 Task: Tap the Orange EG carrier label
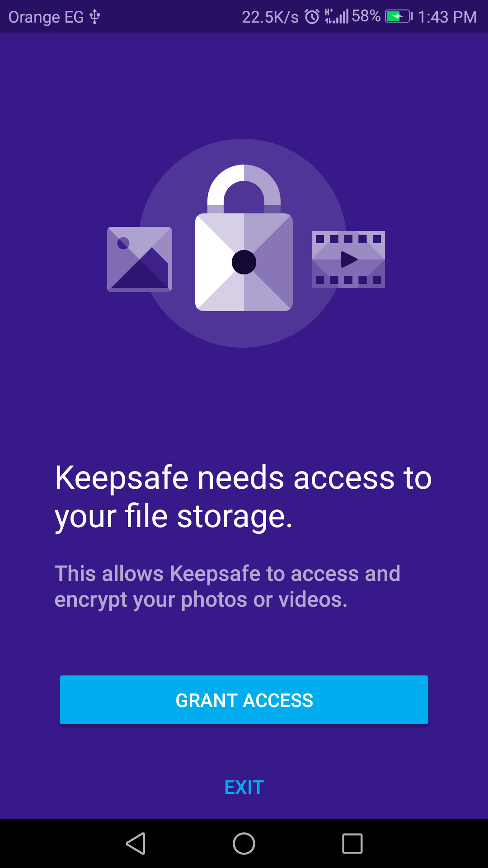click(x=46, y=17)
